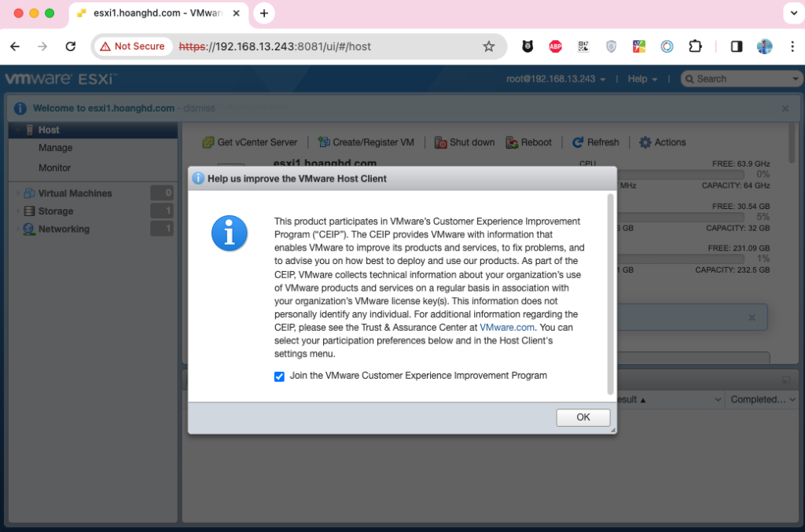
Task: Click the ESXi Search field
Action: 739,79
